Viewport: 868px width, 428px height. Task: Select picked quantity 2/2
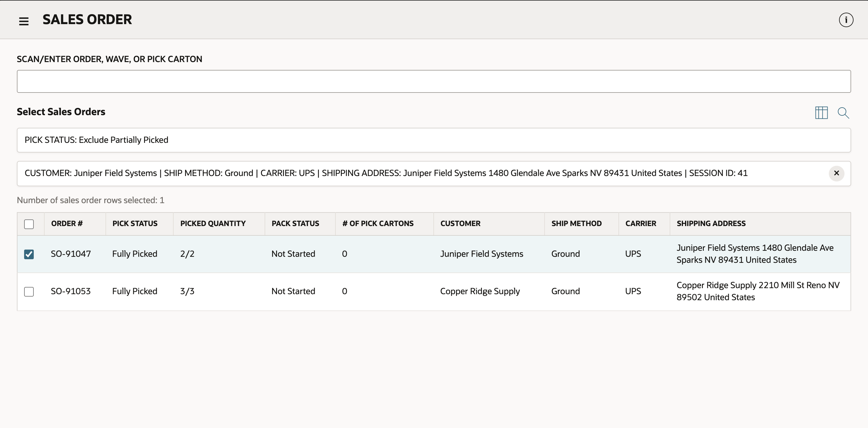187,254
